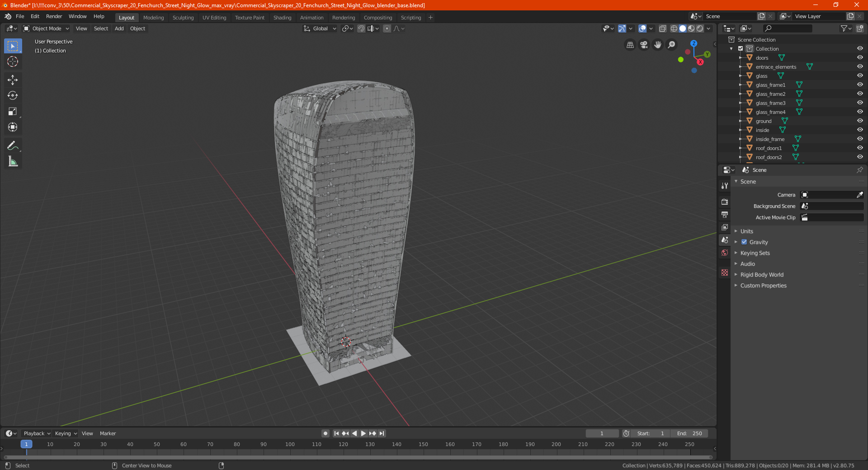The image size is (868, 470).
Task: Switch to the Shading workspace tab
Action: pos(282,18)
